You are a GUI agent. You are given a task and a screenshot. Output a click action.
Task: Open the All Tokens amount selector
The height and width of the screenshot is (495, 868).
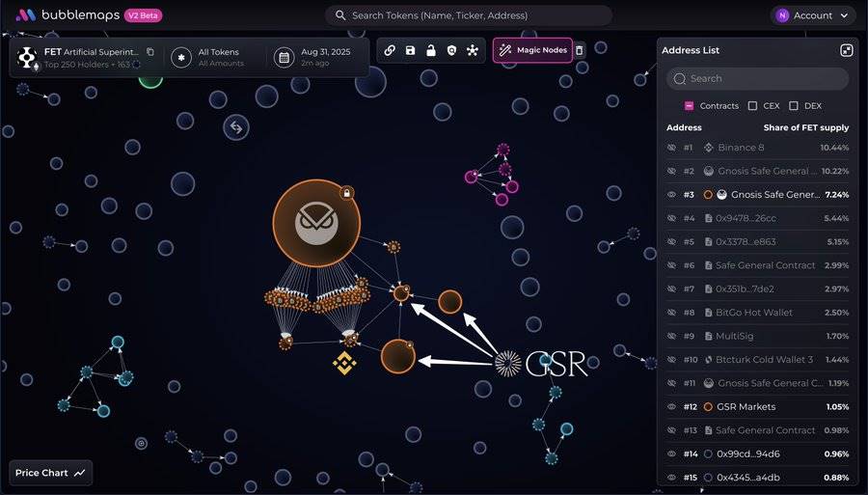[x=218, y=57]
